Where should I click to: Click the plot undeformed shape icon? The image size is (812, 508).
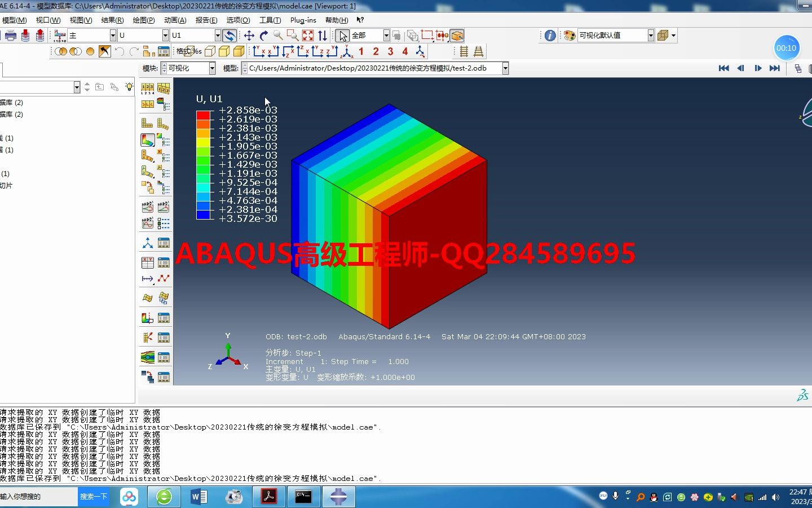[147, 123]
